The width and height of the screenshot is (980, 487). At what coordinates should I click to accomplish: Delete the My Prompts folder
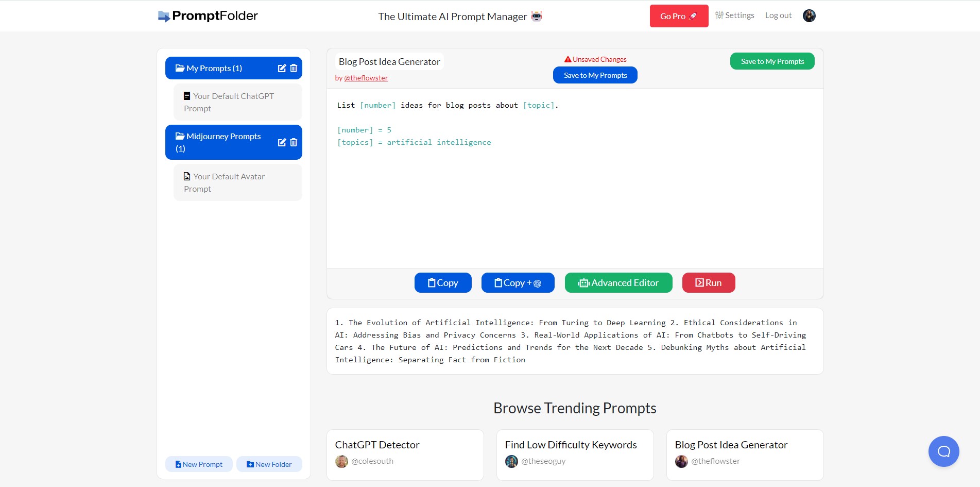pos(294,68)
